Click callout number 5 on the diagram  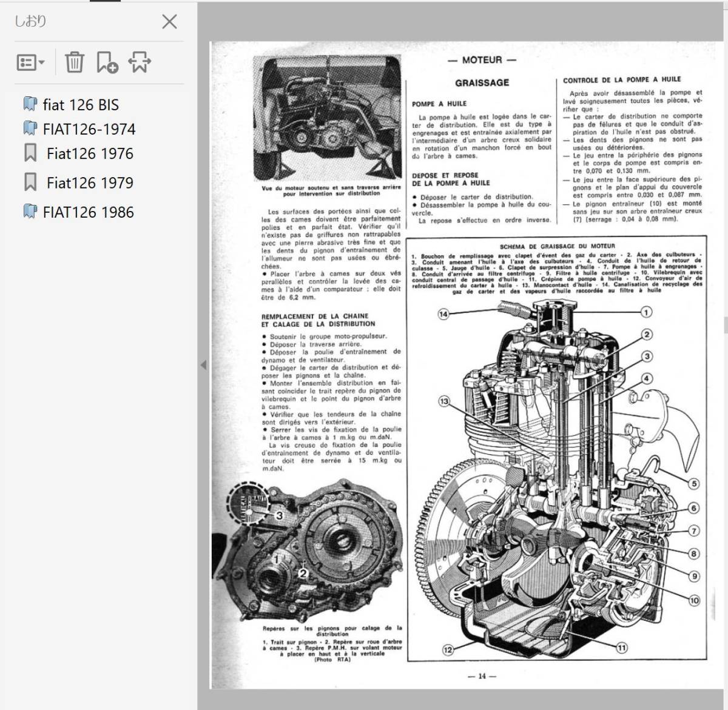tap(694, 483)
